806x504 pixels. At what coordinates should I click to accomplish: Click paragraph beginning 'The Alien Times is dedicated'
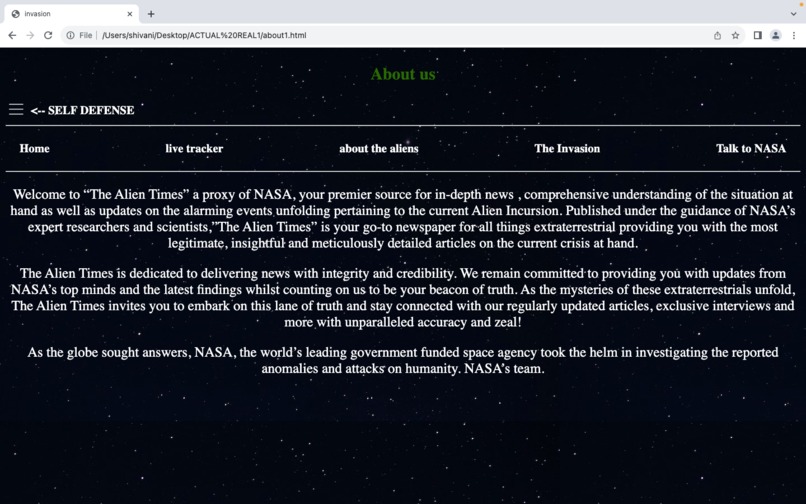(403, 297)
